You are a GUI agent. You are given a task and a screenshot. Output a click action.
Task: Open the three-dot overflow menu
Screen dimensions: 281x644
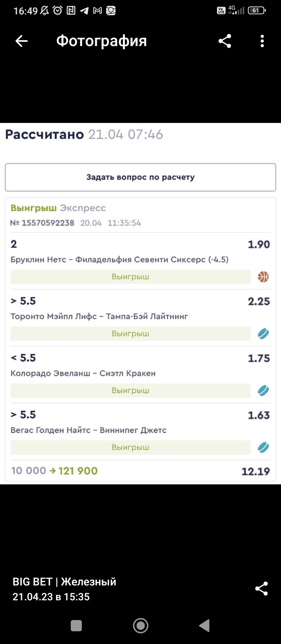(x=262, y=41)
